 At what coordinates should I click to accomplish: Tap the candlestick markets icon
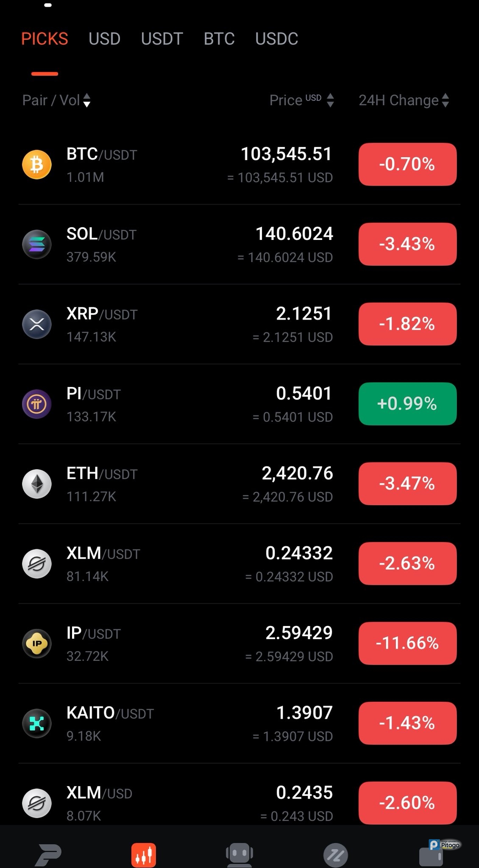tap(144, 854)
